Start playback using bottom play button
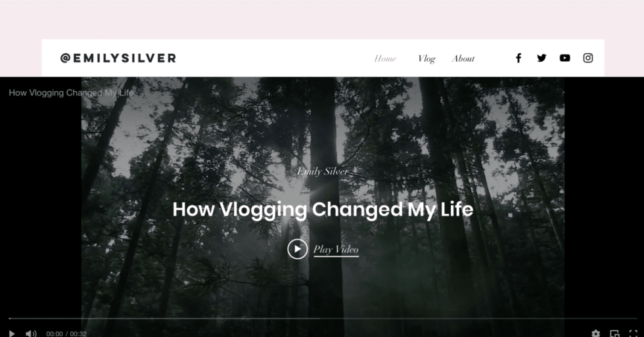Image resolution: width=644 pixels, height=337 pixels. click(x=12, y=334)
